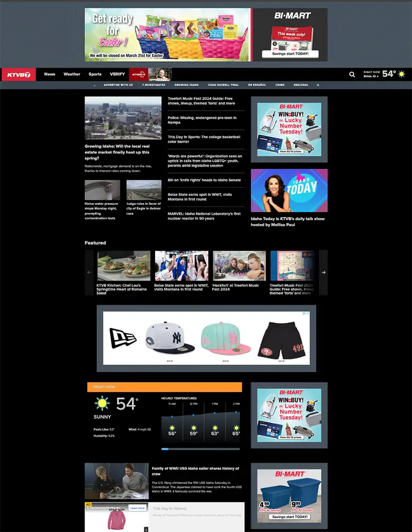Viewport: 412px width, 532px height.
Task: Click the 54° header temperature
Action: click(389, 73)
